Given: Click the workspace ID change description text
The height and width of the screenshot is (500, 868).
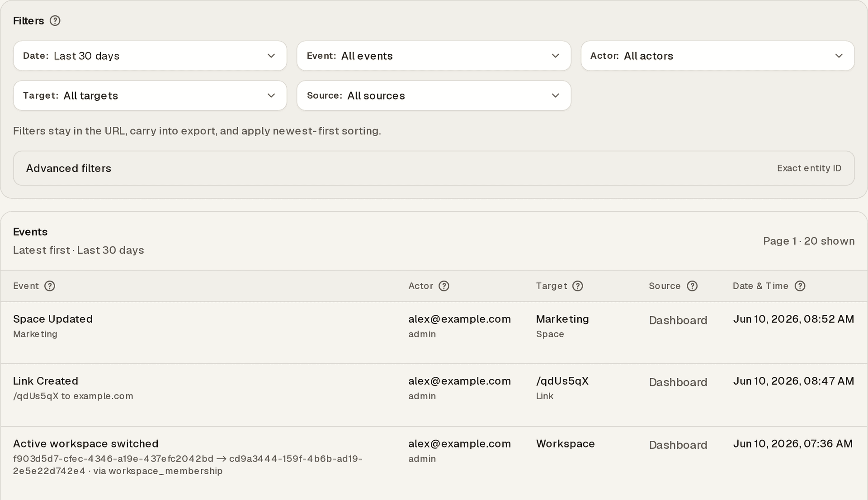Looking at the screenshot, I should point(188,465).
